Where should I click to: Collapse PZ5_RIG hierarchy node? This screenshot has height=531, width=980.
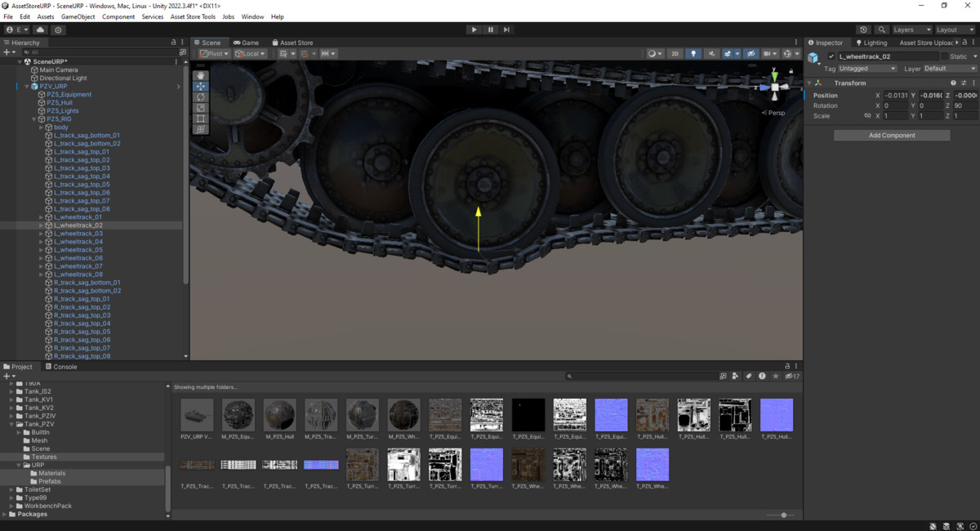[x=35, y=119]
